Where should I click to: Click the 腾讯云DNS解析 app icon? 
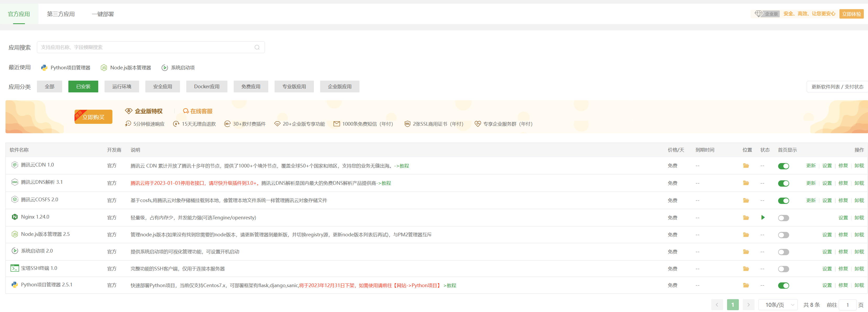click(14, 182)
